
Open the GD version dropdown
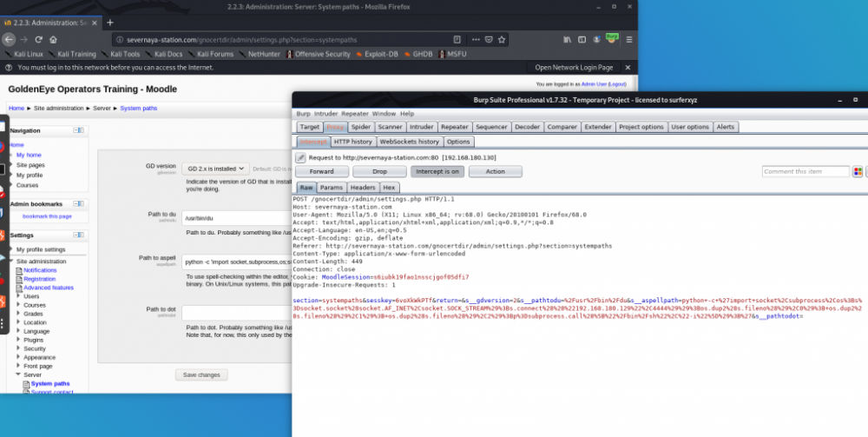(215, 169)
